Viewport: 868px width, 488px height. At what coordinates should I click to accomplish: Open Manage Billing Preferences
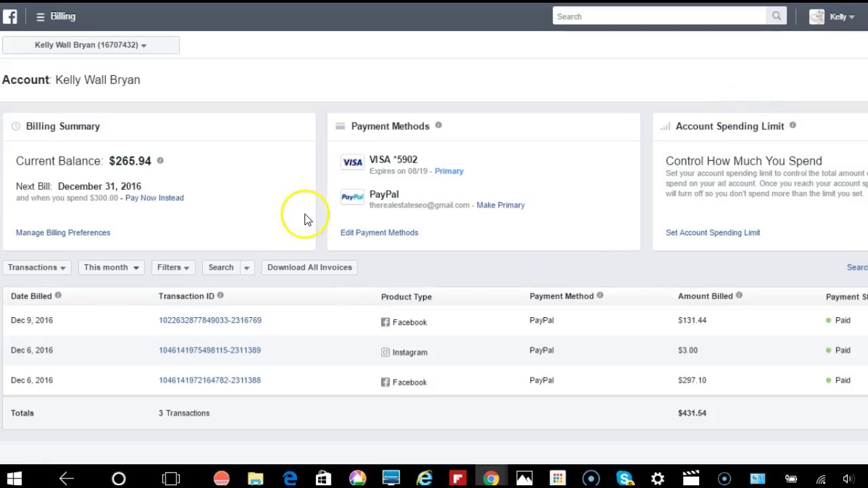point(63,232)
